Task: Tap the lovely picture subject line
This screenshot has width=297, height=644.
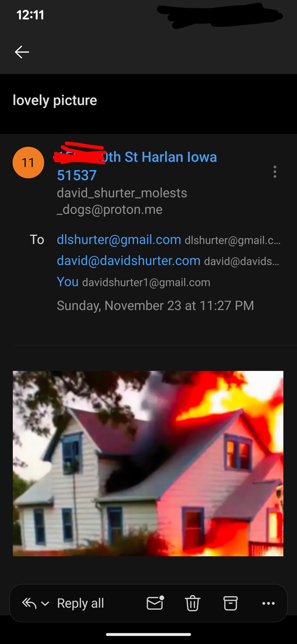Action: 55,101
